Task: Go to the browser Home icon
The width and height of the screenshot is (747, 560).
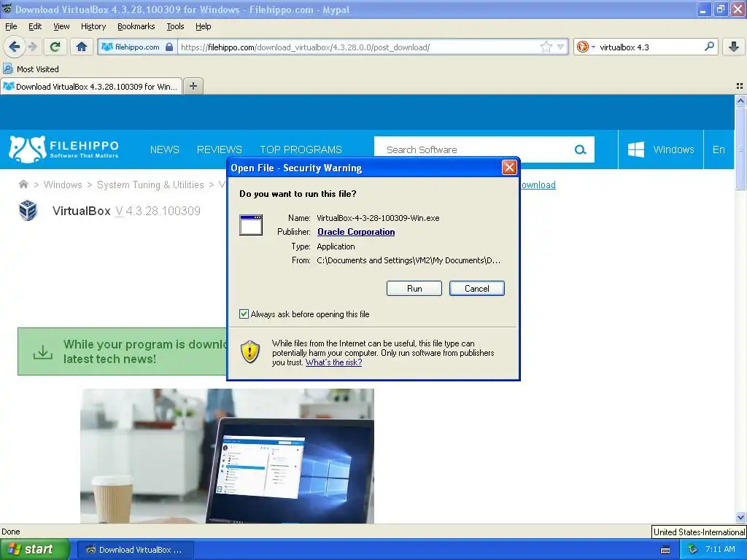Action: pyautogui.click(x=82, y=47)
